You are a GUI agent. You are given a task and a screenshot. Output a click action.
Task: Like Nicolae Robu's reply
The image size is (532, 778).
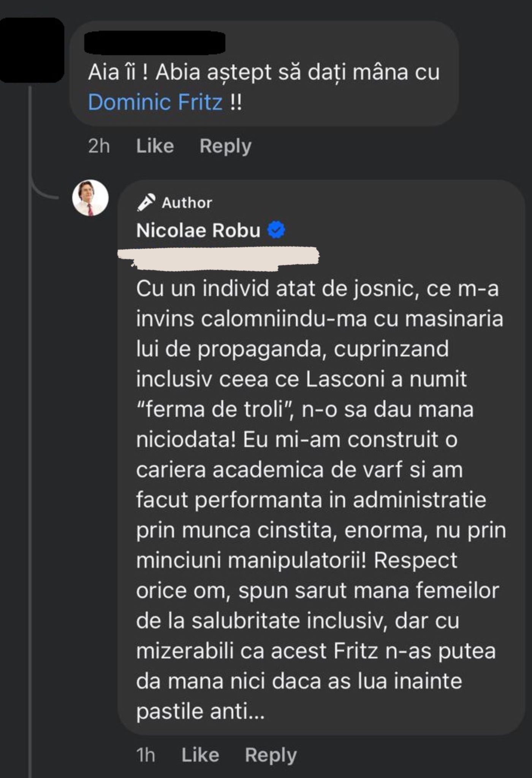click(x=200, y=755)
